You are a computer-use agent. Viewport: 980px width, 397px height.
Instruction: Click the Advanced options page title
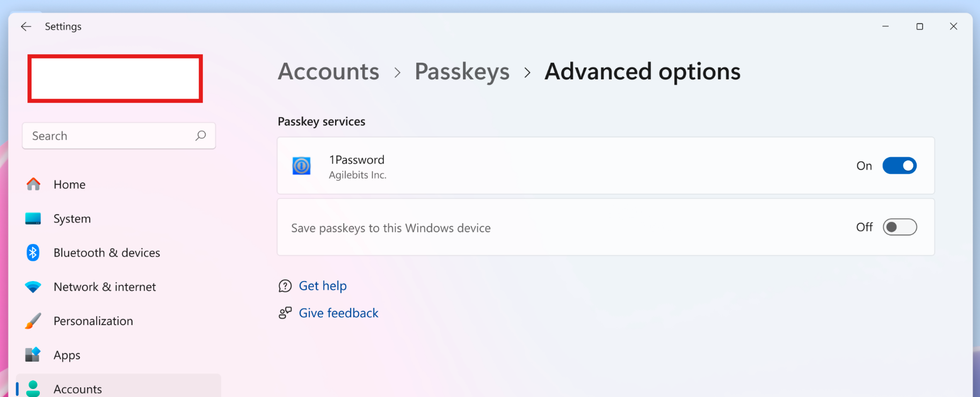point(642,71)
